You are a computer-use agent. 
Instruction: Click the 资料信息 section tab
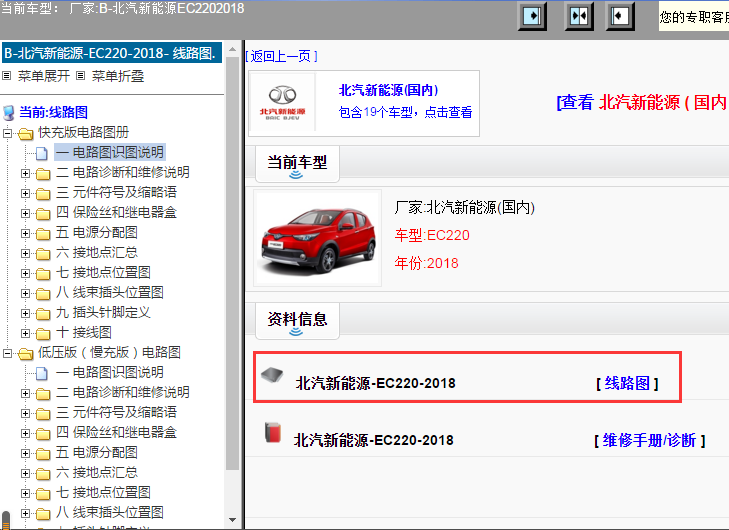pyautogui.click(x=297, y=321)
